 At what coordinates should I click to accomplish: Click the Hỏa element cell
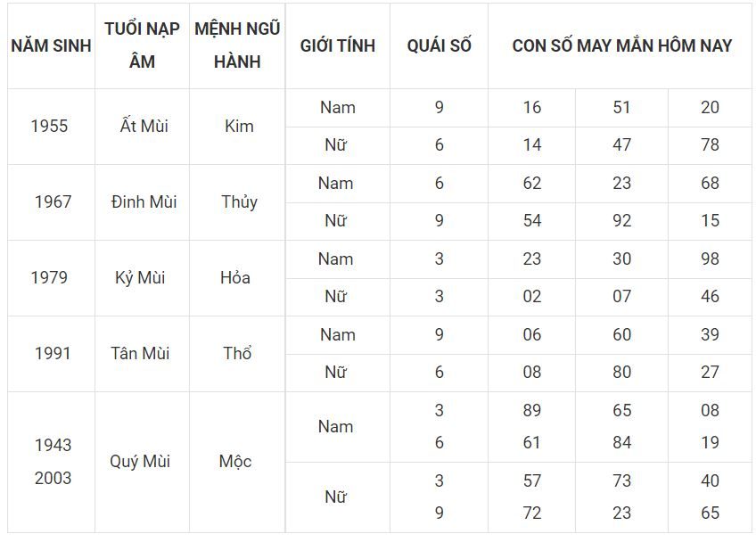point(237,278)
